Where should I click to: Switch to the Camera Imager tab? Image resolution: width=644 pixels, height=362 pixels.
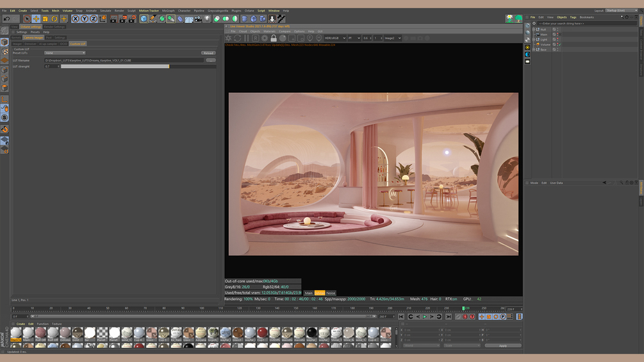(33, 38)
